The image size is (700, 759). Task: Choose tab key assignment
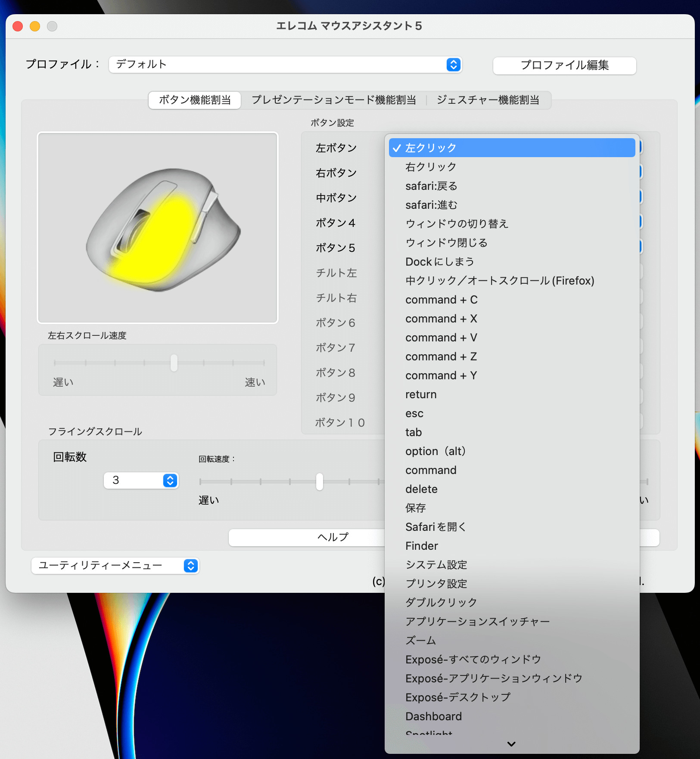tap(512, 432)
